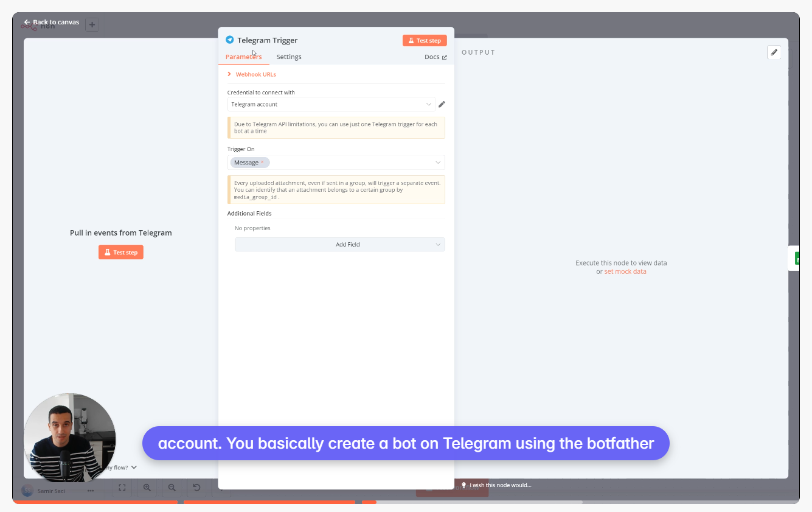Open the Add Field dropdown
Viewport: 812px width, 512px height.
click(340, 245)
